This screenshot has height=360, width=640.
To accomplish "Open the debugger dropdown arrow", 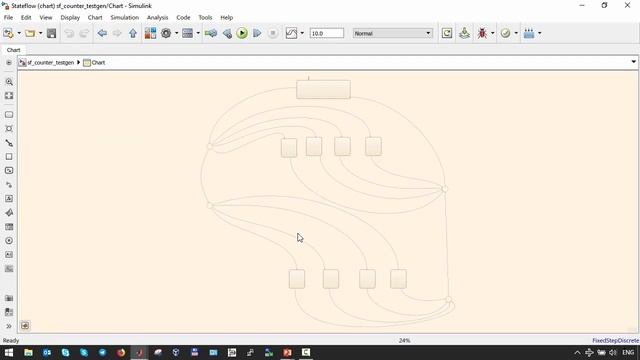I will pyautogui.click(x=492, y=33).
